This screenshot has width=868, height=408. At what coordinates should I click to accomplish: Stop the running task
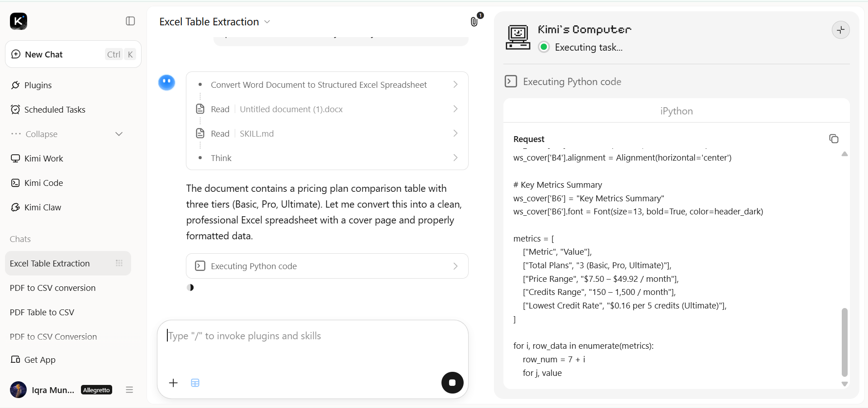pos(452,383)
